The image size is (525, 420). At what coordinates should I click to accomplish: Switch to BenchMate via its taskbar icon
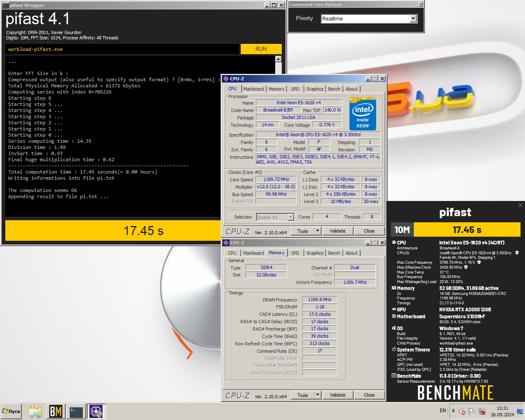click(56, 411)
